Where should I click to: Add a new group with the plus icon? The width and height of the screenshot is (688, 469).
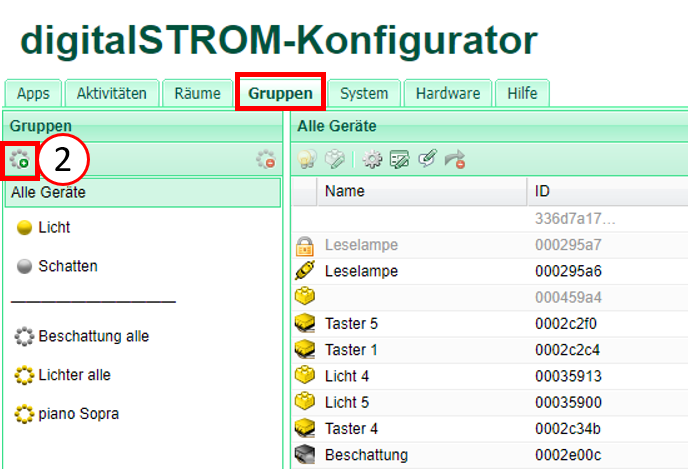[x=20, y=159]
